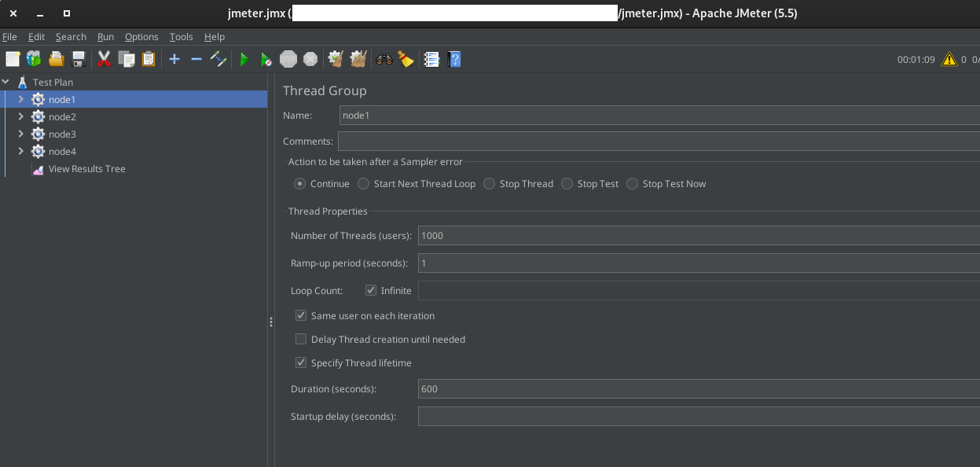Select the Stop Thread radio button

(489, 184)
